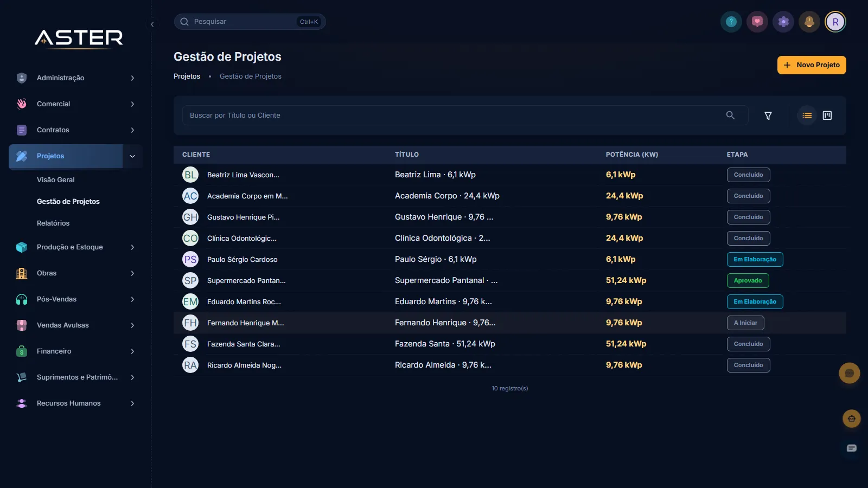
Task: Click the Paulo Sérgio Cardoso client cell
Action: 242,260
